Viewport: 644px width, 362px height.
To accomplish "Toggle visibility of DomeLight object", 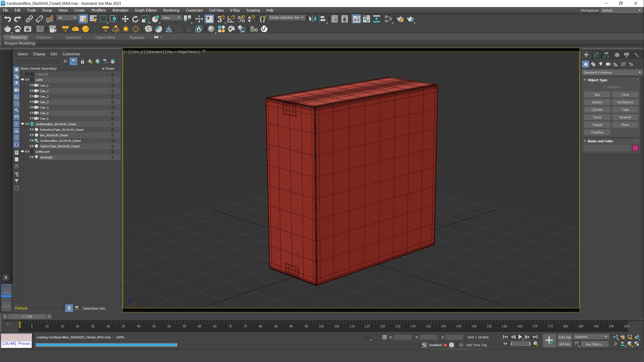I will pyautogui.click(x=32, y=157).
